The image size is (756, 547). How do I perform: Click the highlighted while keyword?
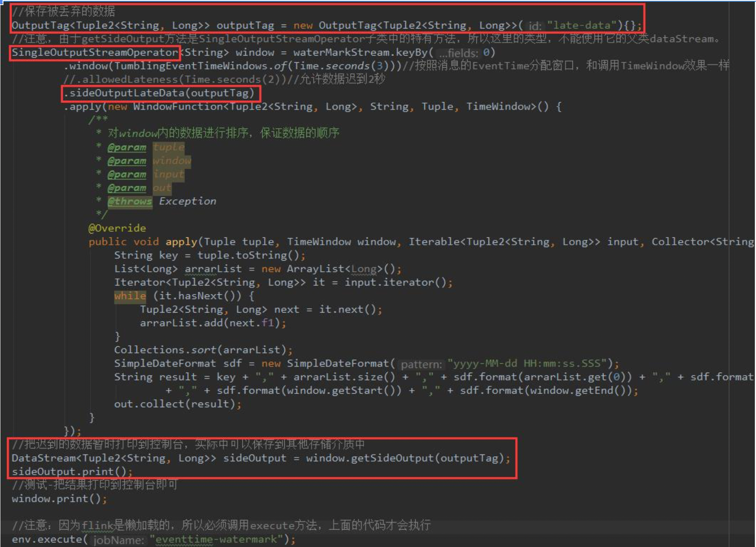pos(130,296)
